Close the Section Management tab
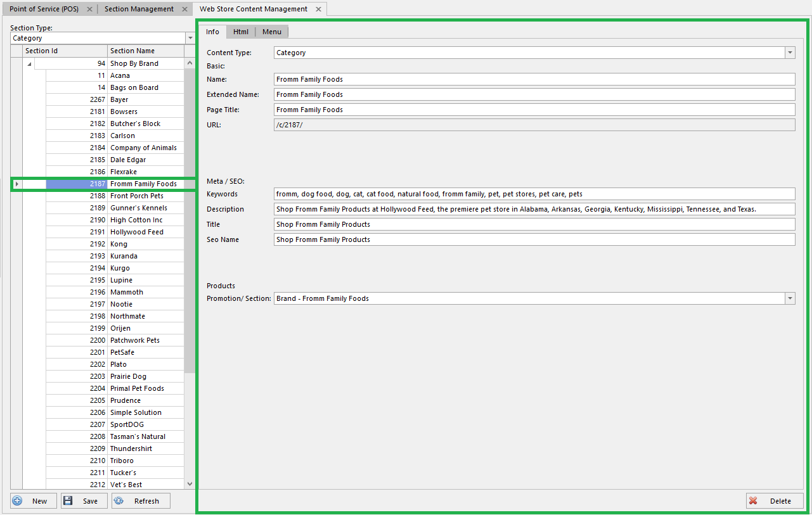812x515 pixels. coord(184,9)
